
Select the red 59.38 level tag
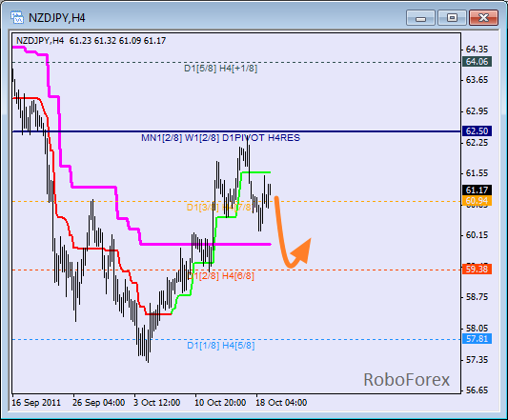click(x=477, y=270)
